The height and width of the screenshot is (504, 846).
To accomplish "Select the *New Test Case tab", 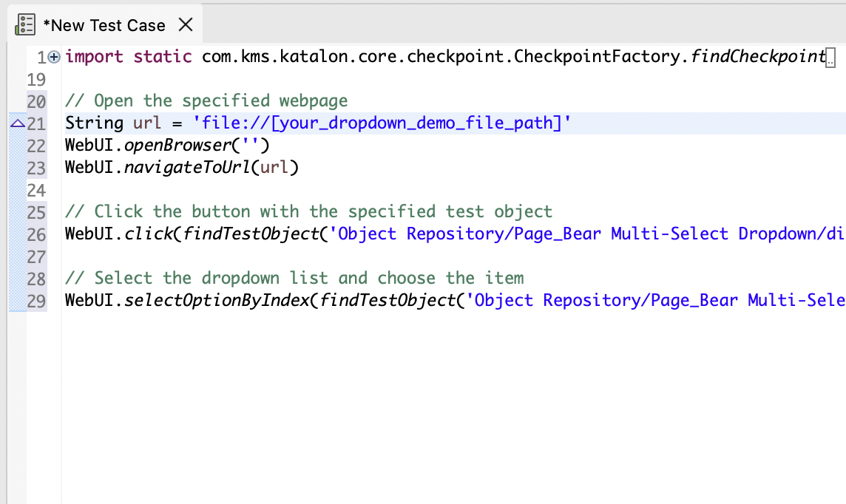I will [104, 25].
